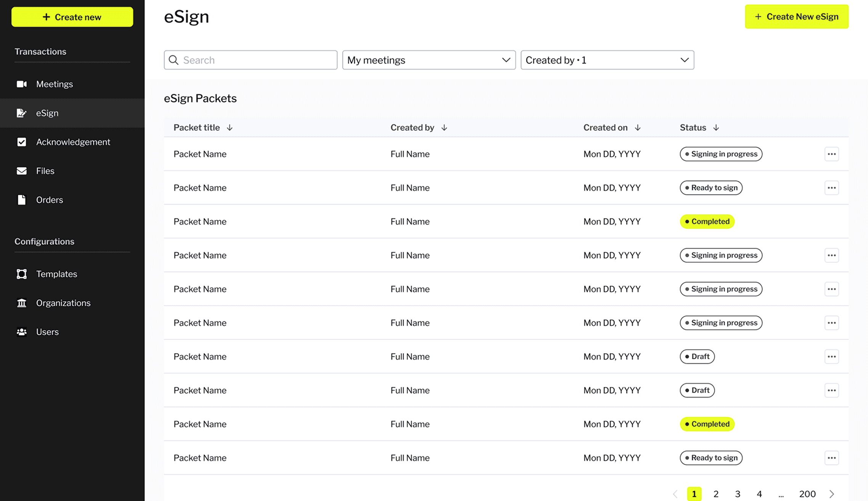Toggle sort on Status column

coord(716,128)
